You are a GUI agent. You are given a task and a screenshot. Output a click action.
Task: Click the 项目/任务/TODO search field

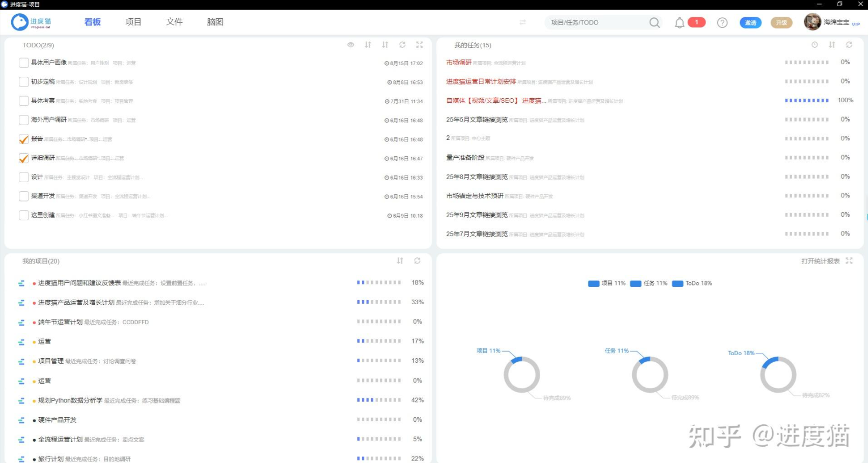(596, 22)
